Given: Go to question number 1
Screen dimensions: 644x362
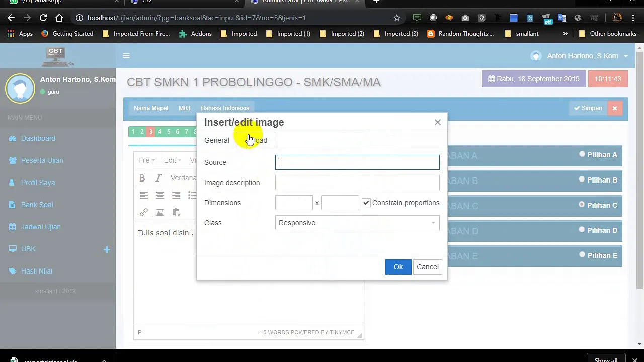Looking at the screenshot, I should point(133,132).
